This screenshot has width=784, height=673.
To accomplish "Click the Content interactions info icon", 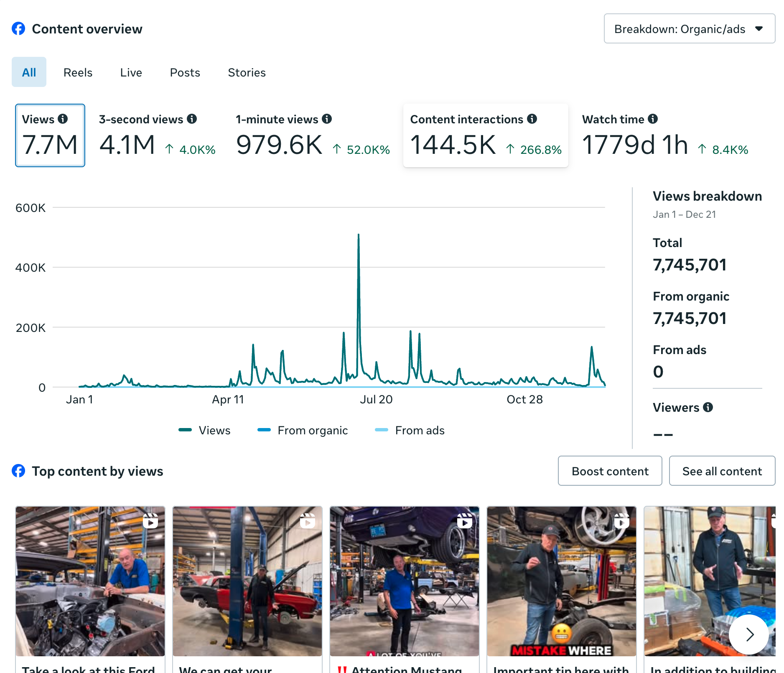I will (532, 119).
